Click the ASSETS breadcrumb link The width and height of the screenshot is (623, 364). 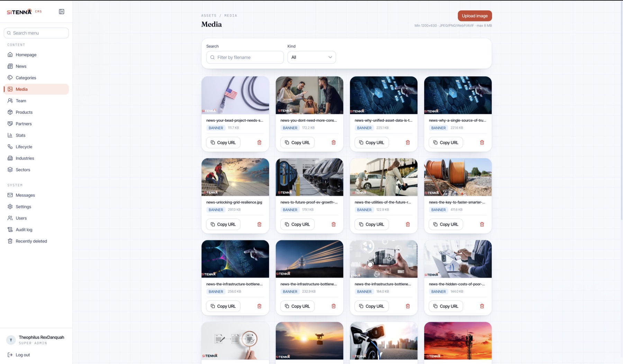[x=209, y=16]
